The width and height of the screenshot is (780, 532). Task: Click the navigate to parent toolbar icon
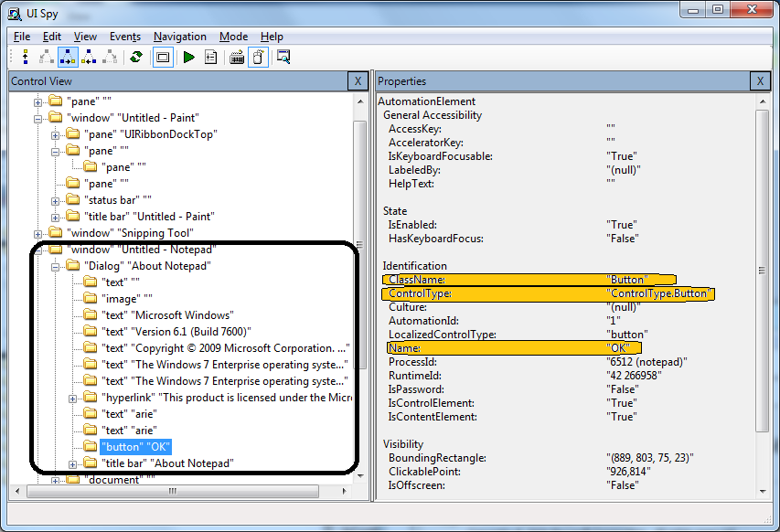(x=26, y=58)
